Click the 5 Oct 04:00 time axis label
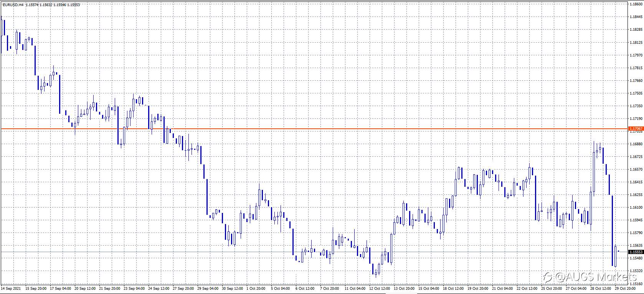The height and width of the screenshot is (294, 644). pos(281,288)
